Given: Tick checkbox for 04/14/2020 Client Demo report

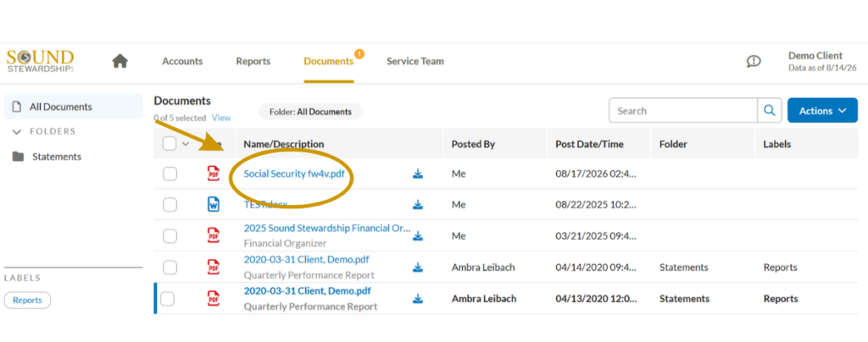Looking at the screenshot, I should (170, 268).
